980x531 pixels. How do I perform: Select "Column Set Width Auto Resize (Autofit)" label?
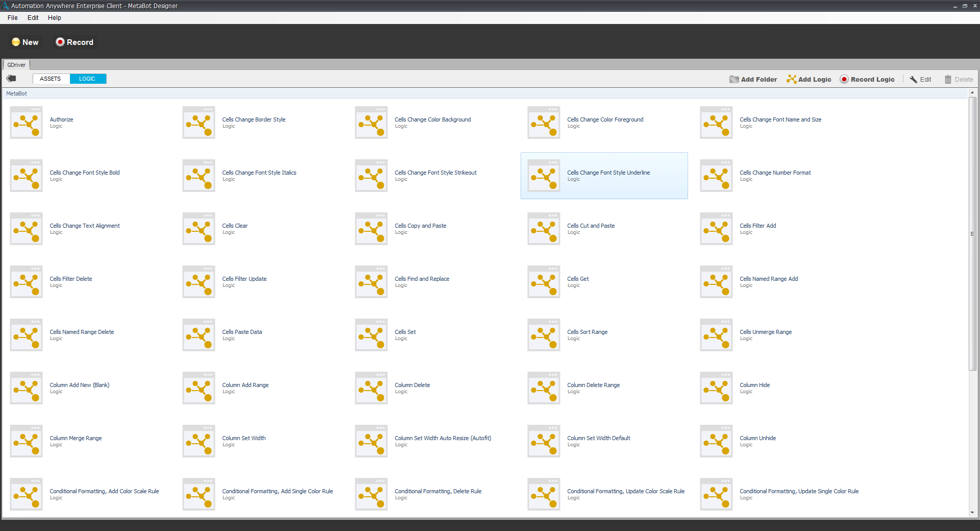[x=443, y=438]
